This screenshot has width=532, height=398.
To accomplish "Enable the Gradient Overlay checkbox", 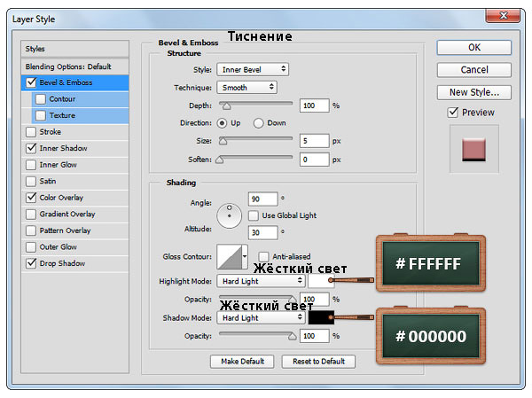I will 31,215.
